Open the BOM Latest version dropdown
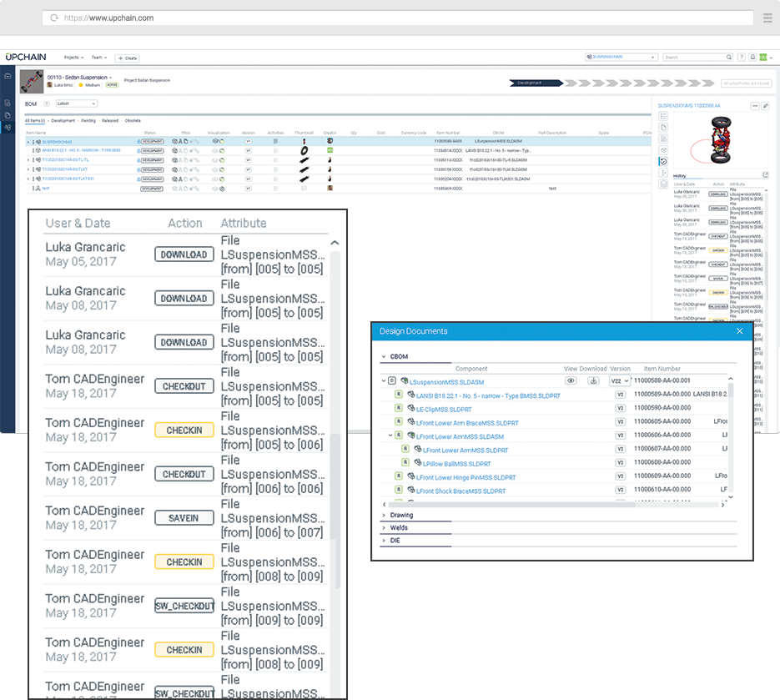This screenshot has width=780, height=700. [x=77, y=103]
